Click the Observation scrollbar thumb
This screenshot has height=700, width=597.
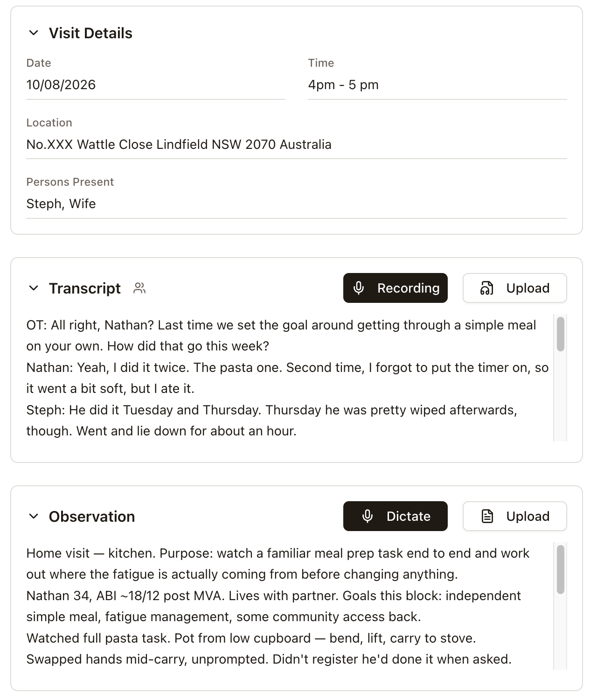click(561, 570)
